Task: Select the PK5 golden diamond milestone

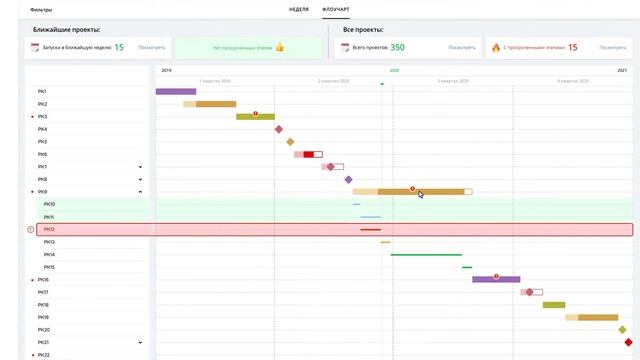Action: [x=290, y=142]
